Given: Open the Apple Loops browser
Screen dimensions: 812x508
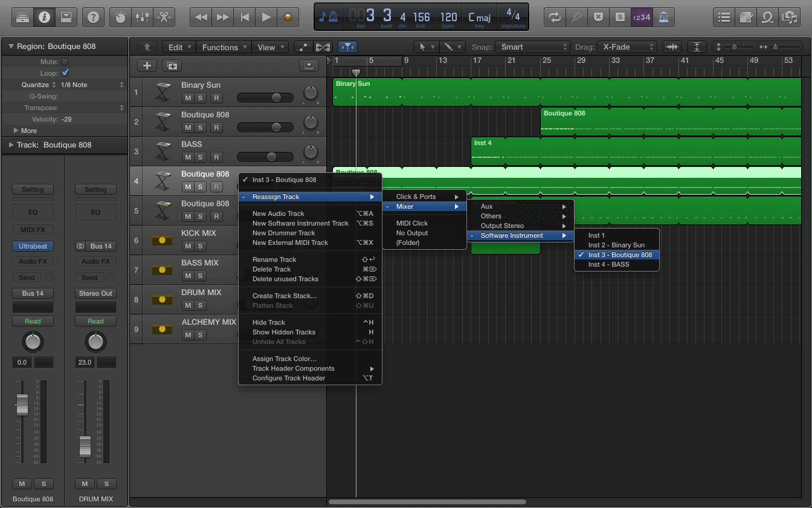Looking at the screenshot, I should point(767,17).
